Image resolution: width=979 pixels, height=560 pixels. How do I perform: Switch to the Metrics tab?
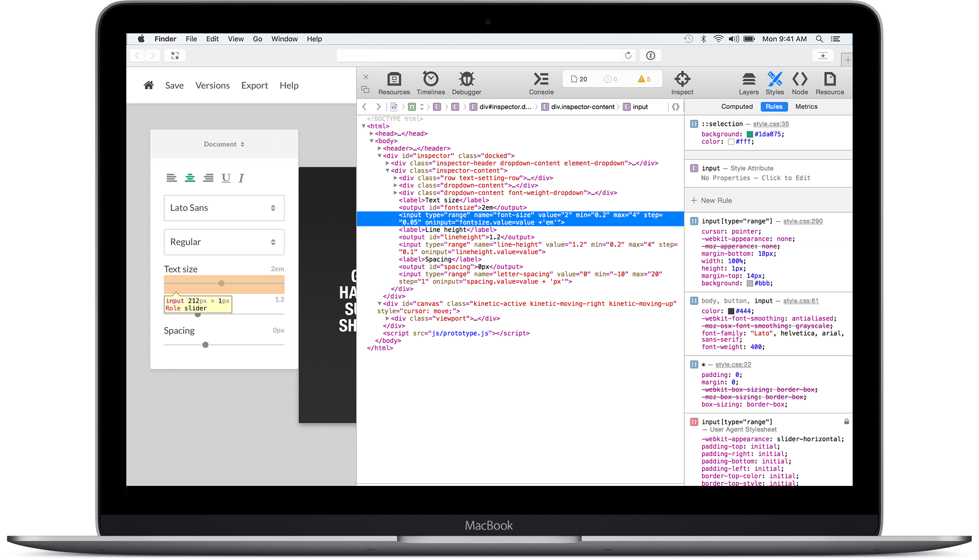pyautogui.click(x=806, y=106)
